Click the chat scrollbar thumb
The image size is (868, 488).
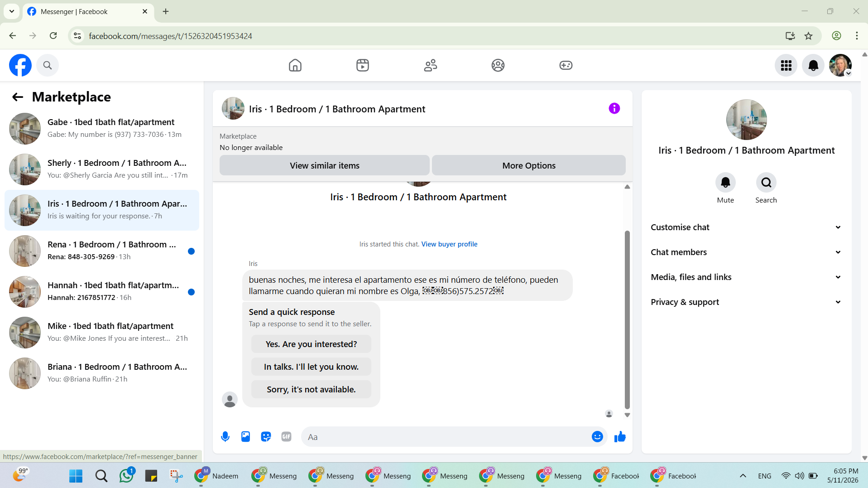tap(627, 319)
